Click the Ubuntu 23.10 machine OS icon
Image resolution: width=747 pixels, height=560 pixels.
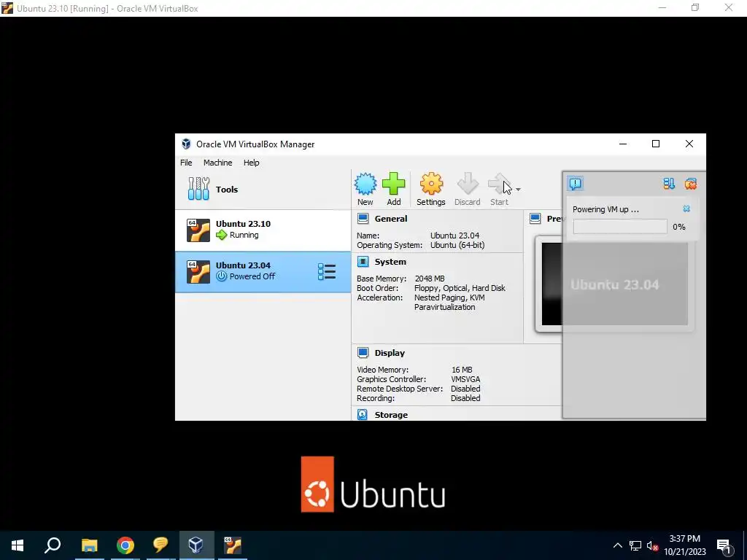coord(198,230)
